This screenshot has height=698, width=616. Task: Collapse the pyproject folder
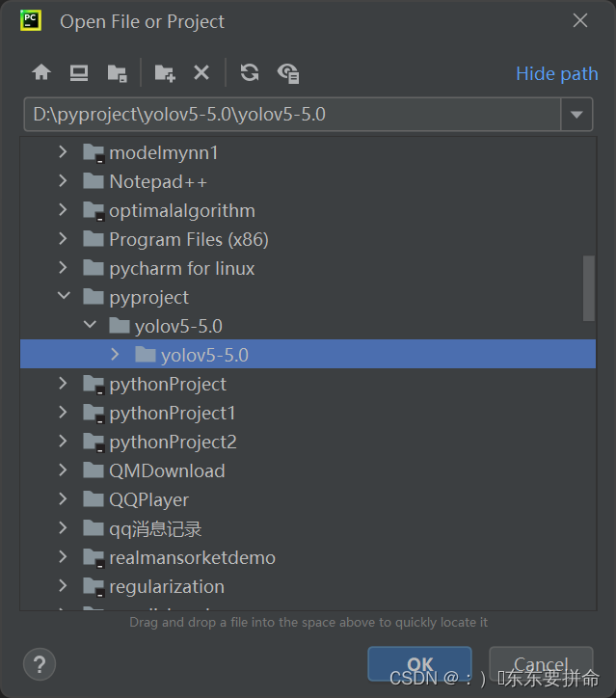tap(64, 296)
